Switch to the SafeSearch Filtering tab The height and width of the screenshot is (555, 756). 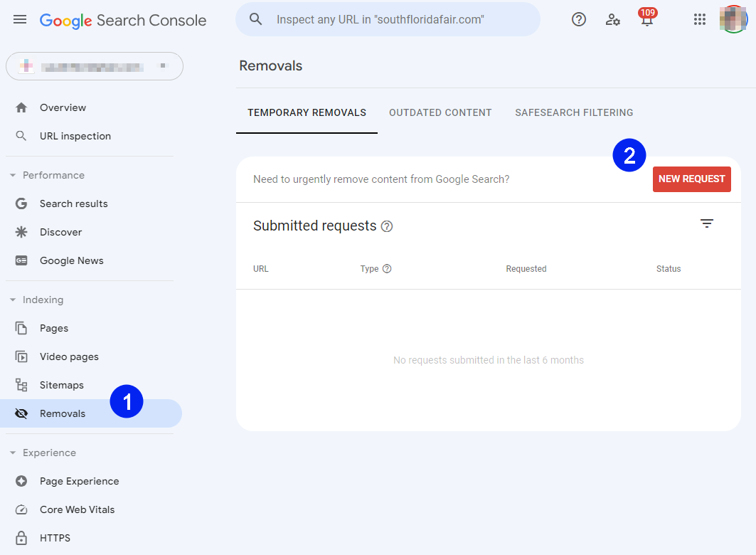574,112
